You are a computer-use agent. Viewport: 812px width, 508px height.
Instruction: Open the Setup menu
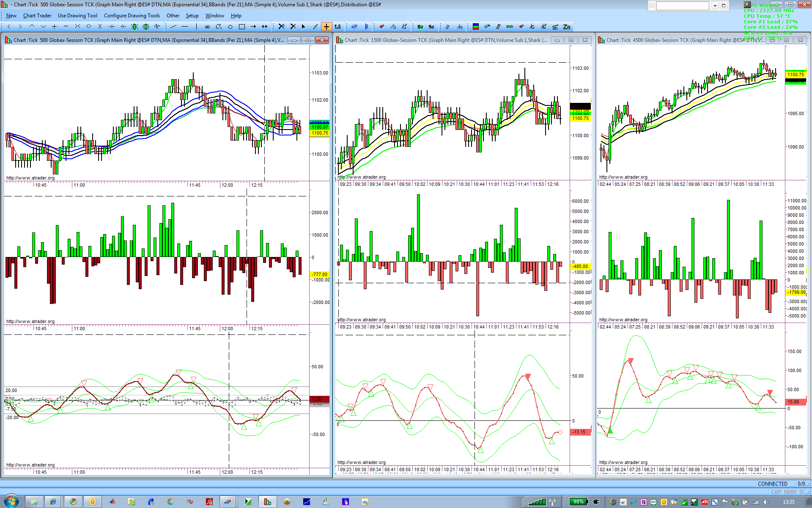point(192,16)
